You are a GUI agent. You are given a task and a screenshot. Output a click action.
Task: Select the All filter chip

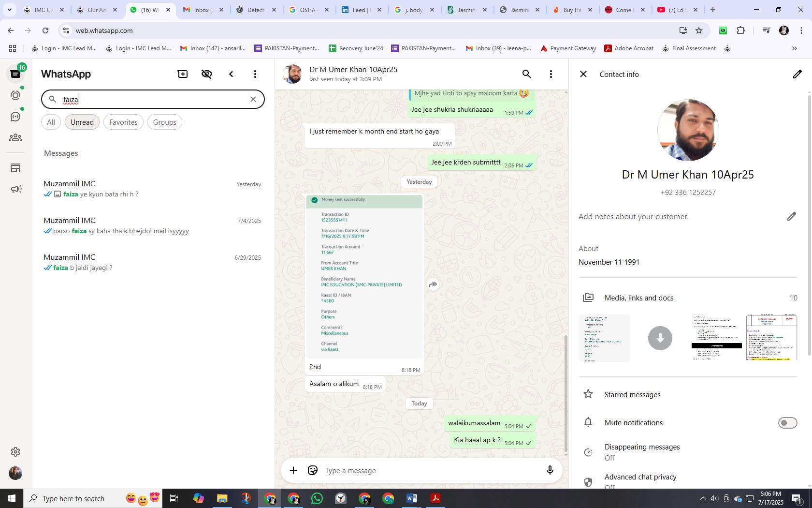(x=51, y=122)
